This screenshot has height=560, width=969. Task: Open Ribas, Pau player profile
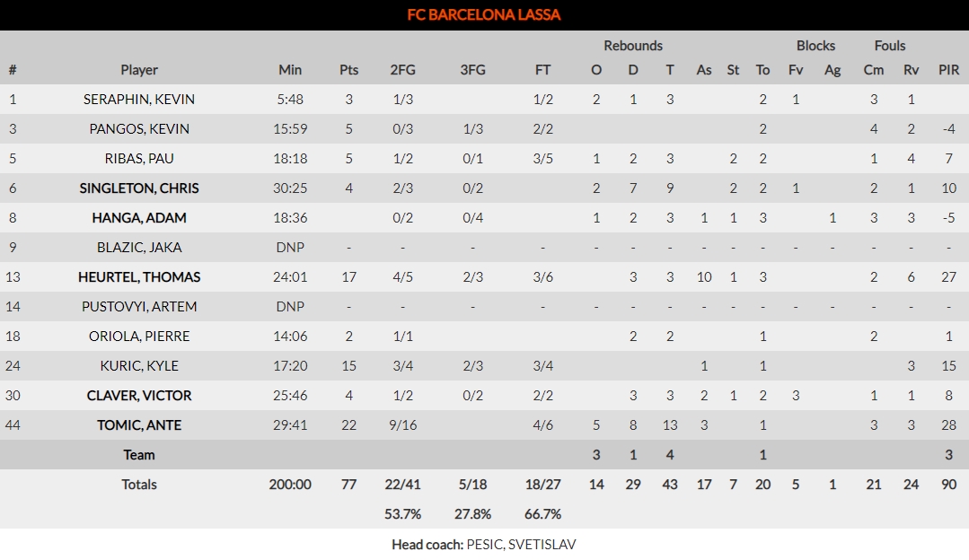[139, 159]
